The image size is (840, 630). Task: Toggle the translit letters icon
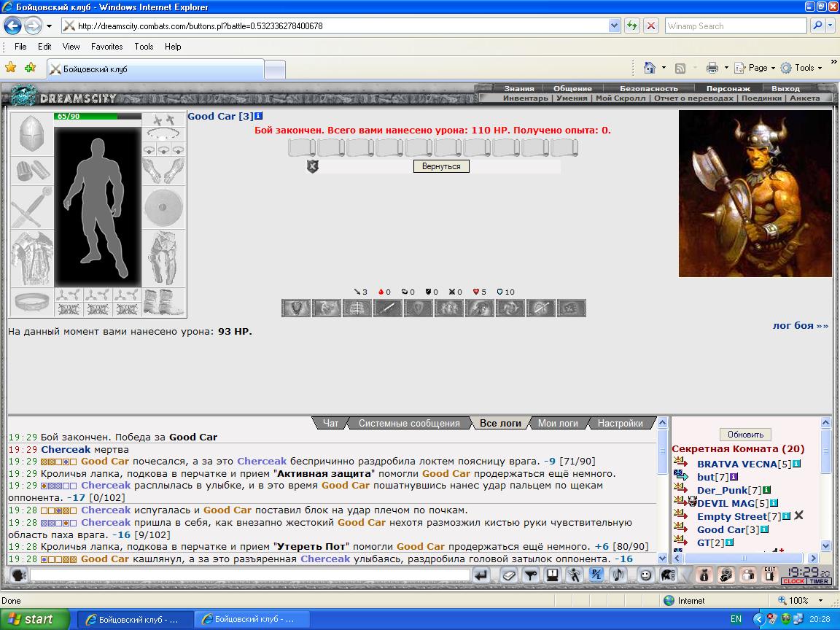[596, 575]
